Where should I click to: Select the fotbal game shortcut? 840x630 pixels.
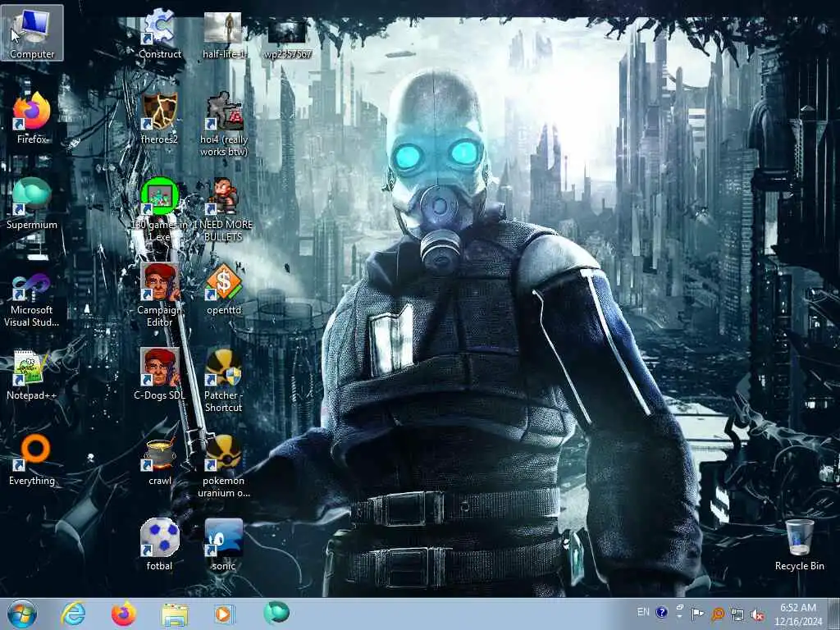tap(159, 545)
